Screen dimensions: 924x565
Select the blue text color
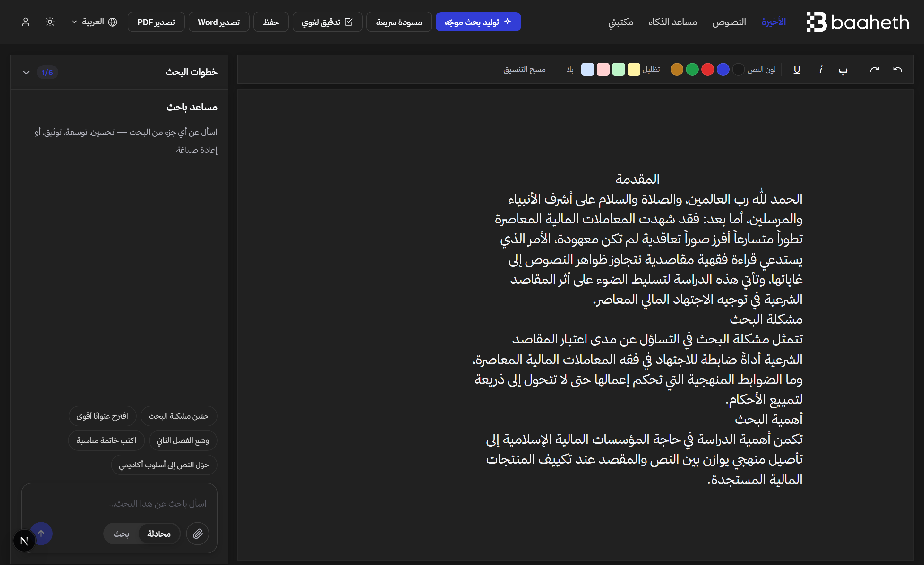[x=723, y=69]
